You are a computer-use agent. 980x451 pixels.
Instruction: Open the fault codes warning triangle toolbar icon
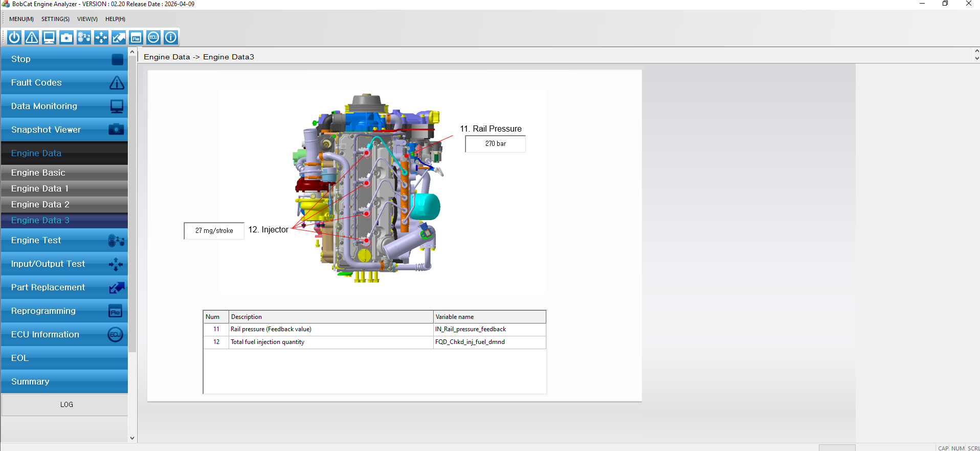32,37
